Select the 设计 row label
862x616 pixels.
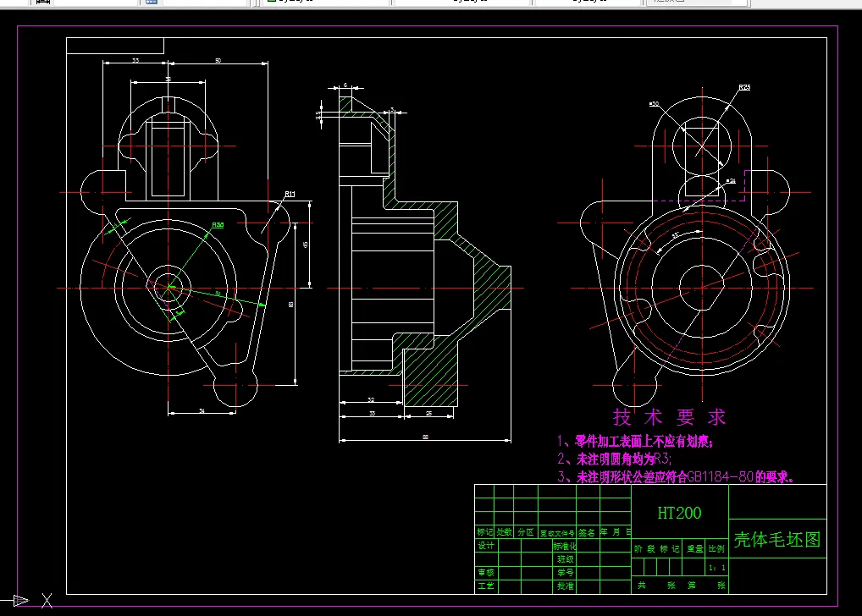click(x=486, y=546)
